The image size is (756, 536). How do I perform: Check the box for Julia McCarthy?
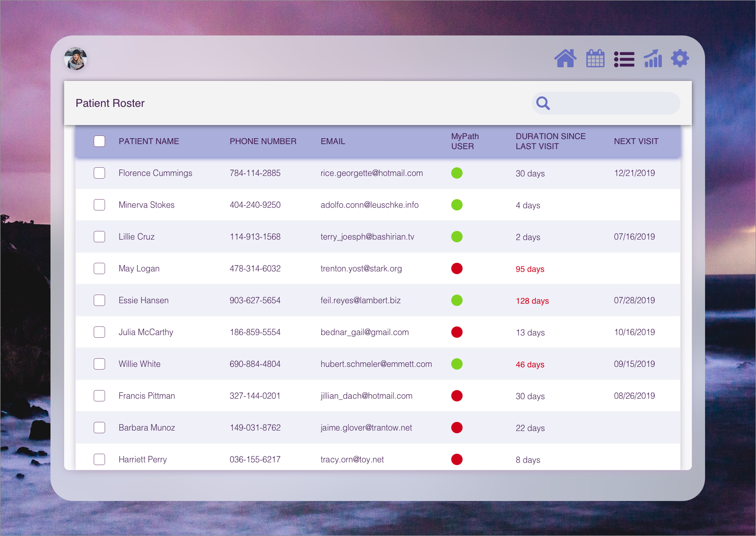point(99,332)
